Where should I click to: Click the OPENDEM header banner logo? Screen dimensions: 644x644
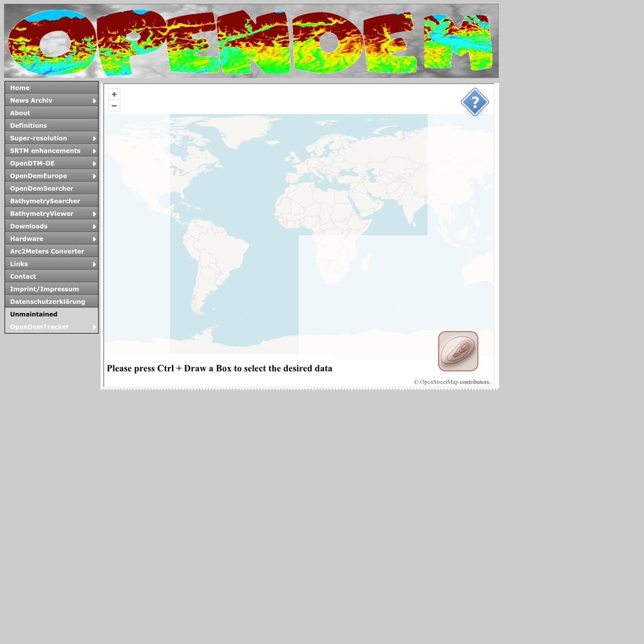tap(251, 41)
